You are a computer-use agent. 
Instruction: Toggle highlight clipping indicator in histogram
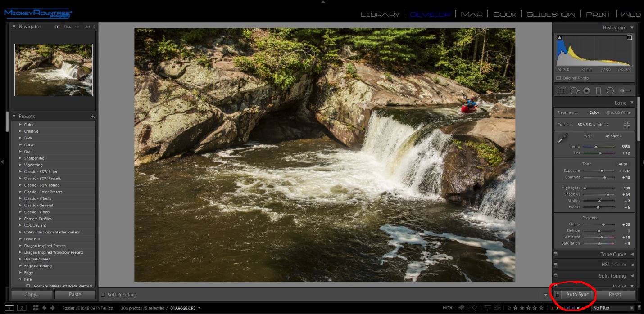(x=629, y=38)
